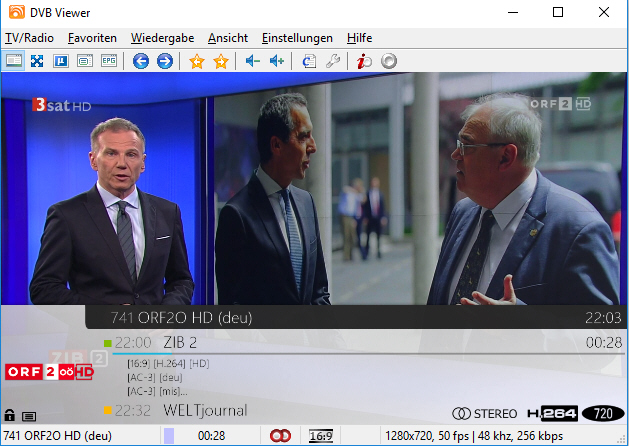Image resolution: width=629 pixels, height=446 pixels.
Task: Click status bar channel name '741 ORF2O HD (deu)'
Action: pos(57,436)
